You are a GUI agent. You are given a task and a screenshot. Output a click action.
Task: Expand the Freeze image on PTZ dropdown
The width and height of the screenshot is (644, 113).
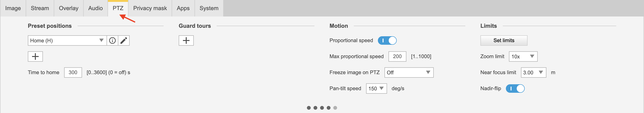tap(409, 72)
